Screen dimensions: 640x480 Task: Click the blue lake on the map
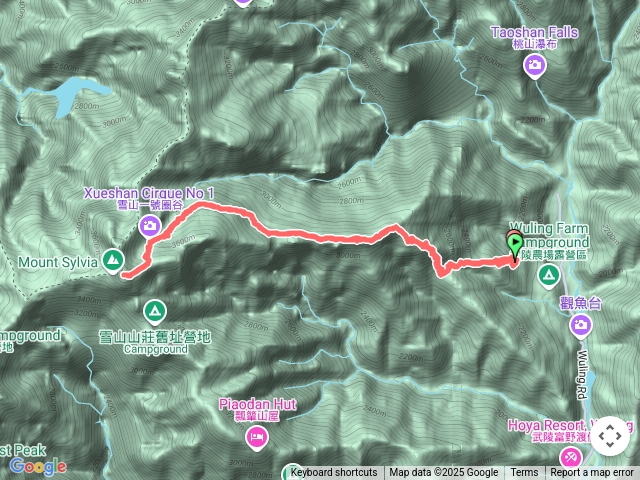click(73, 96)
